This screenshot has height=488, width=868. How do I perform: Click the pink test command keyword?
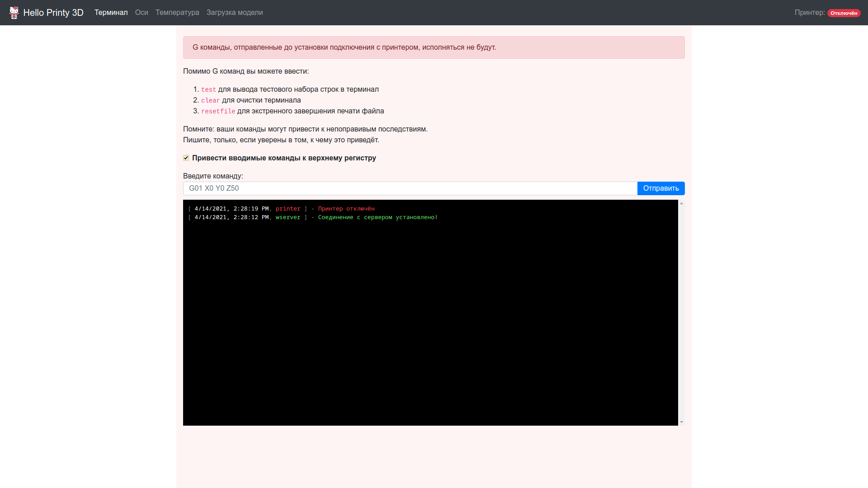click(208, 89)
